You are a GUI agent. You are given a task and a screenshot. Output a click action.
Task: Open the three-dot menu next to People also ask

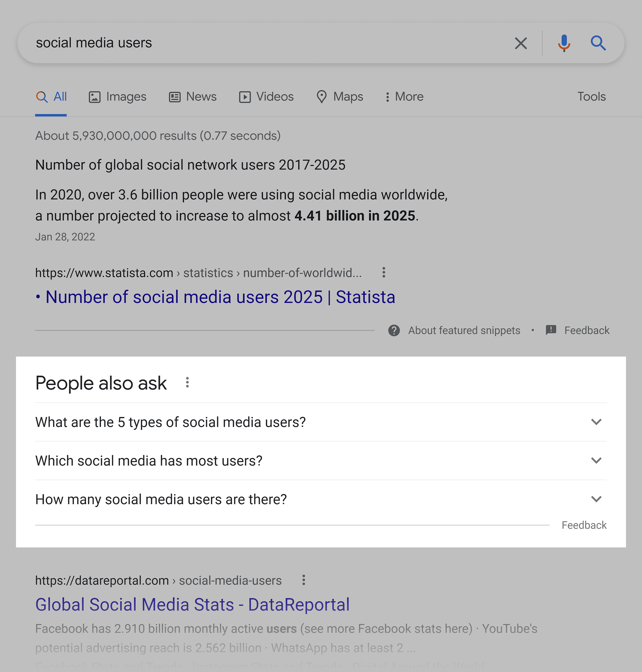pyautogui.click(x=187, y=382)
